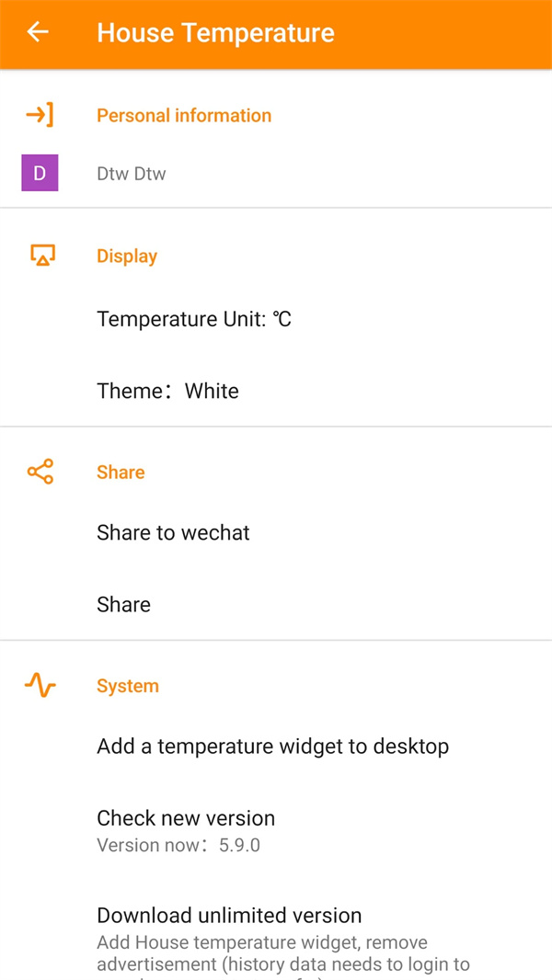The width and height of the screenshot is (552, 980).
Task: Click the System pulse icon
Action: tap(40, 686)
